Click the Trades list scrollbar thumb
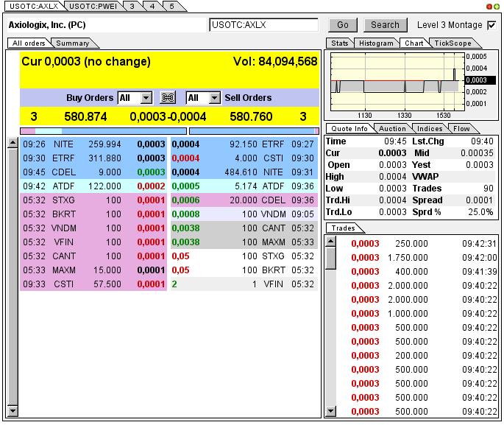This screenshot has height=425, width=504. click(x=330, y=258)
